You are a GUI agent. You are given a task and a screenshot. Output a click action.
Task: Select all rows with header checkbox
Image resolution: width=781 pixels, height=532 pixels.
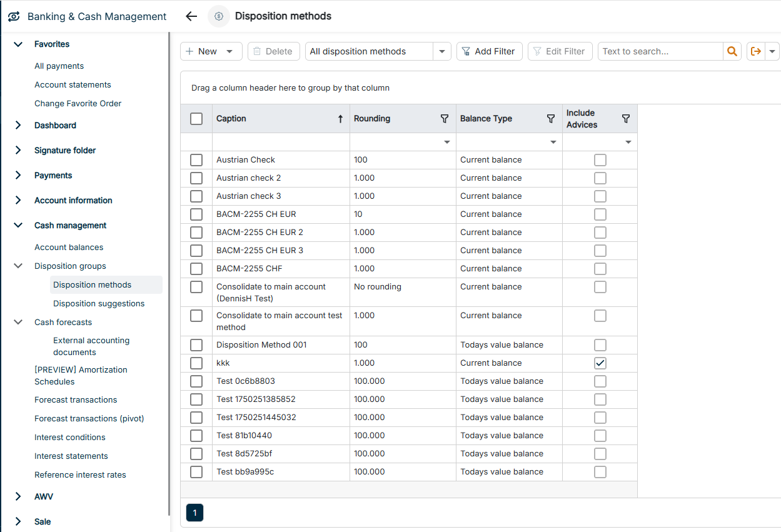point(196,119)
